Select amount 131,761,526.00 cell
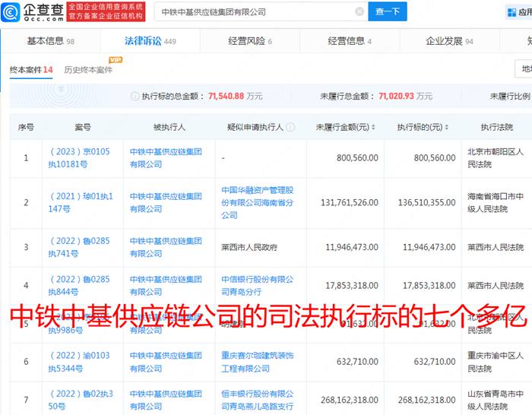This screenshot has width=532, height=415. click(350, 203)
